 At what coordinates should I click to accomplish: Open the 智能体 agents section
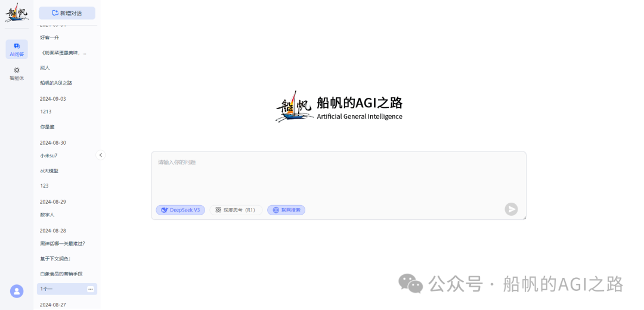(x=17, y=74)
